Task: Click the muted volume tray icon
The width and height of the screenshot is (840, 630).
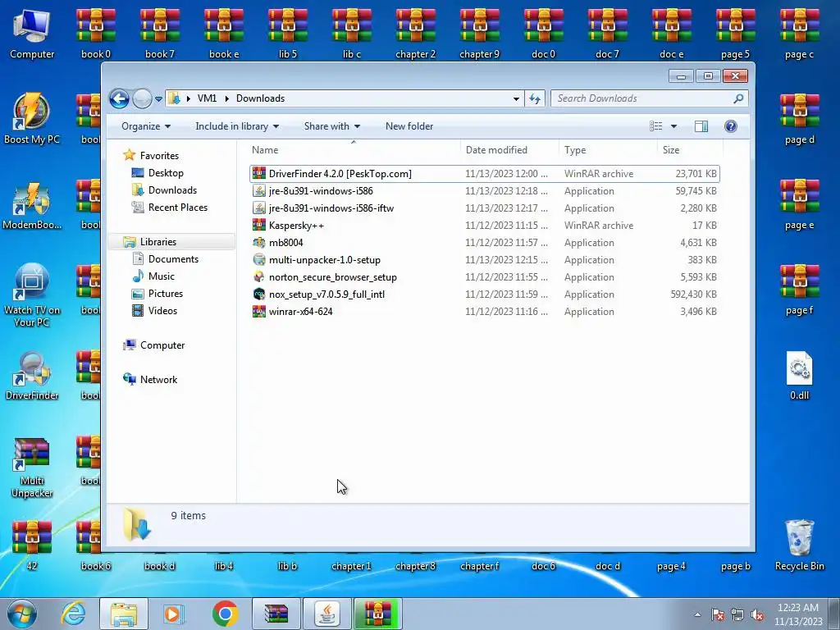Action: click(x=757, y=615)
